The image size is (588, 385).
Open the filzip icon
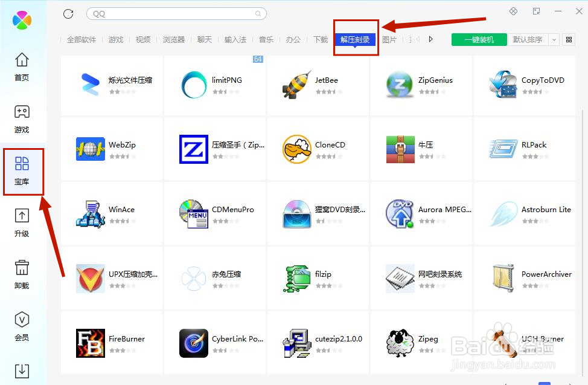[297, 279]
